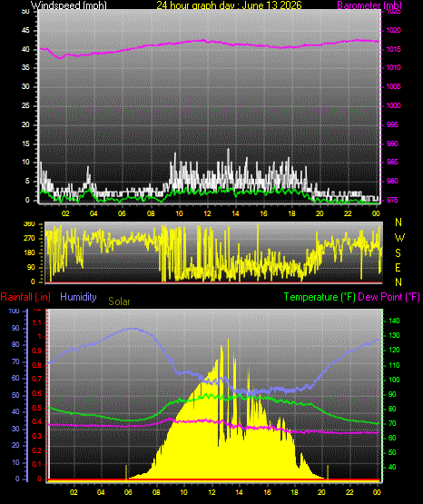Screen dimensions: 423x504
Task: Click the sunrise marker near 06 in solar graph
Action: click(x=126, y=472)
